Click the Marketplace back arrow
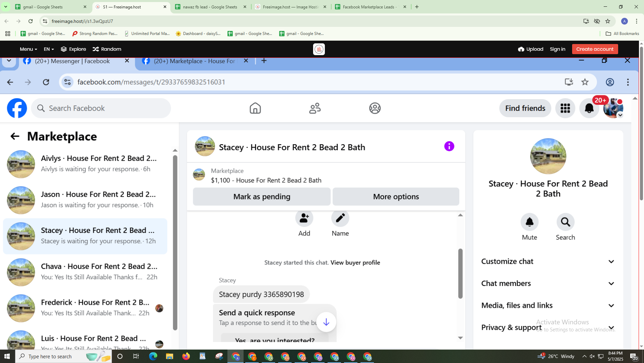The height and width of the screenshot is (363, 644). (x=14, y=136)
